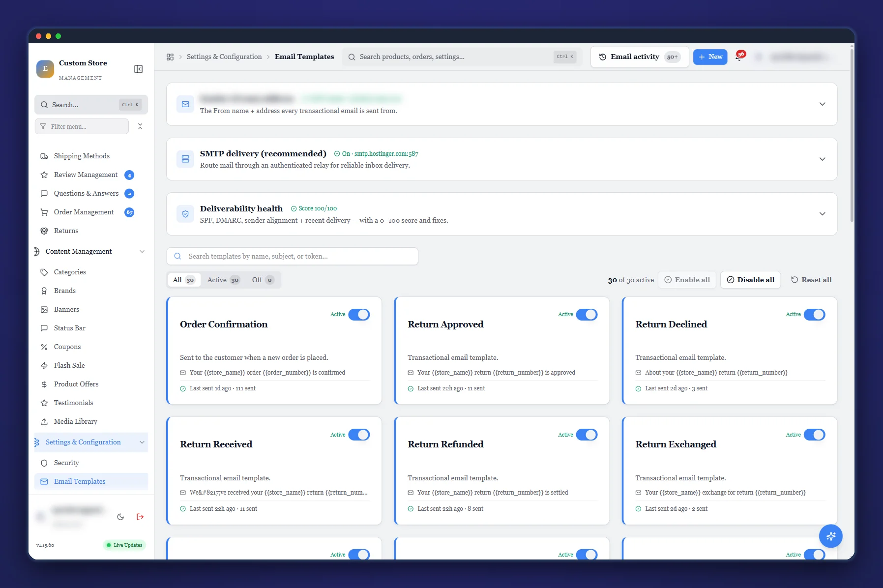Open Banners image icon
The height and width of the screenshot is (588, 883).
[x=44, y=310]
